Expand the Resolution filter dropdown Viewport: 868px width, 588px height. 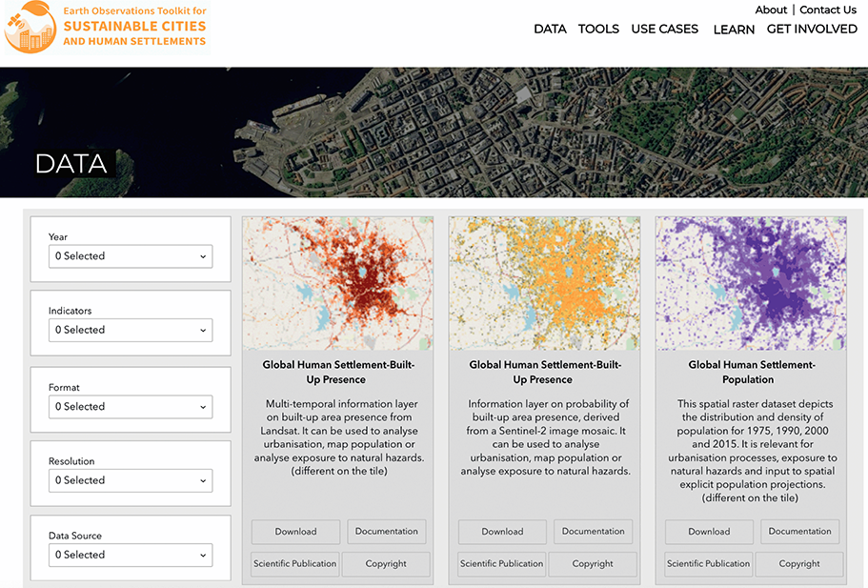[x=131, y=480]
